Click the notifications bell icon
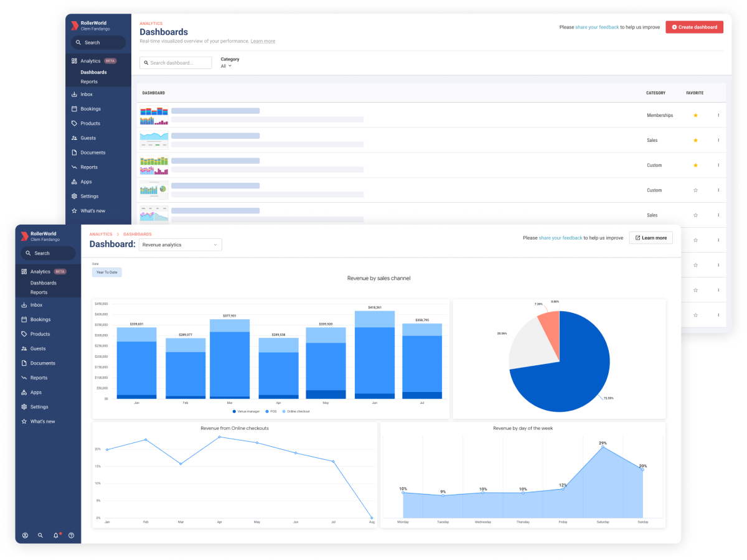 click(x=55, y=535)
